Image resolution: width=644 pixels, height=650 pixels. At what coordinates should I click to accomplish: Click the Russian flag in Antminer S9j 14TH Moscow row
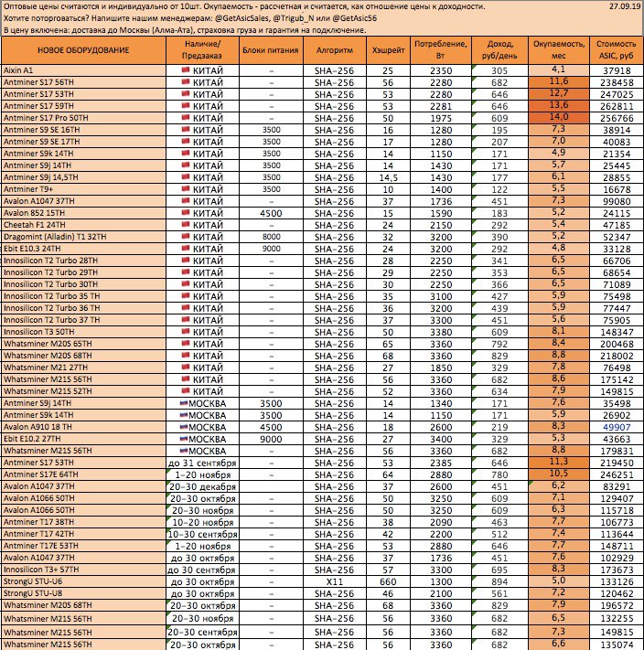coord(183,403)
